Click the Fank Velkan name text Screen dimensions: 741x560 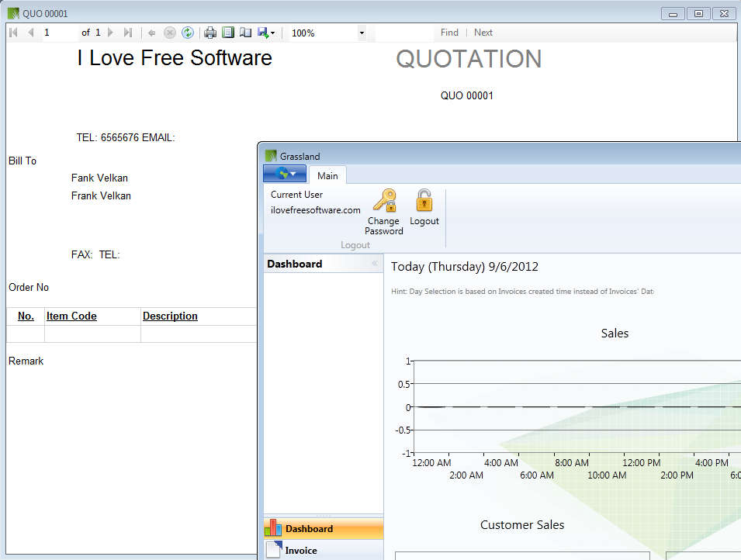pos(100,178)
